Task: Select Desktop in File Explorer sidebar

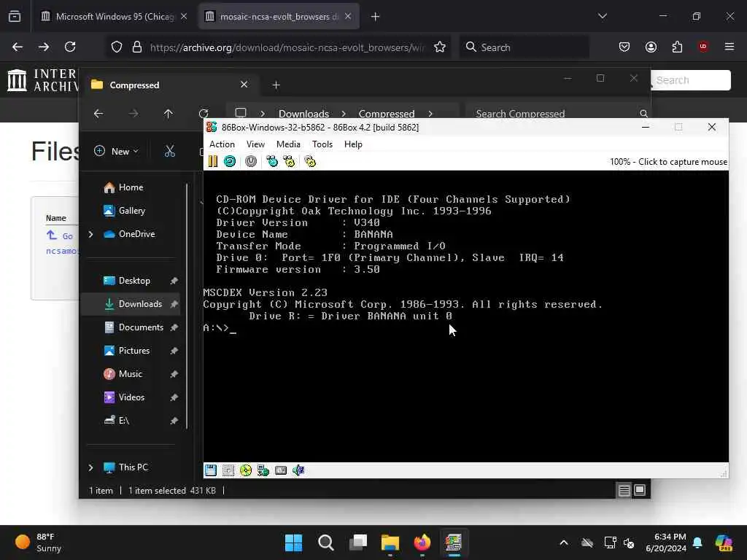Action: coord(134,281)
